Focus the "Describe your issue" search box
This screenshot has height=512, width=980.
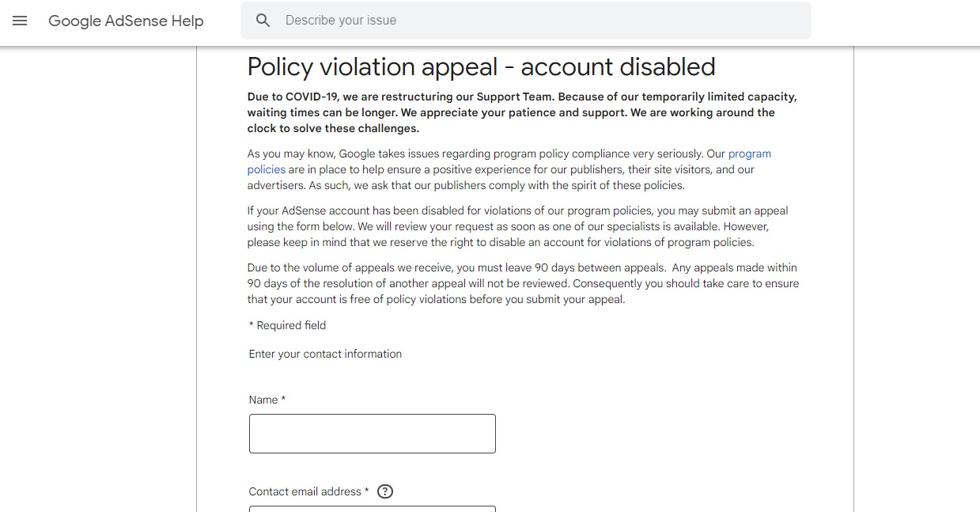tap(526, 21)
